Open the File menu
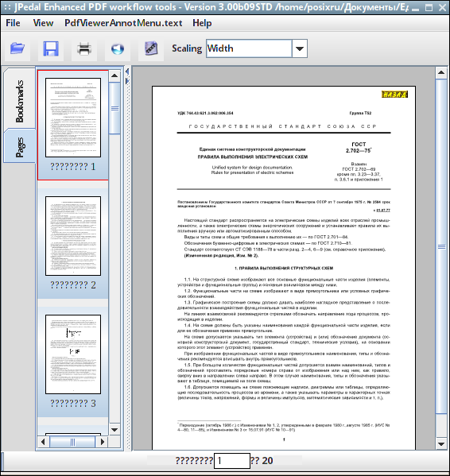The height and width of the screenshot is (476, 450). coord(13,23)
